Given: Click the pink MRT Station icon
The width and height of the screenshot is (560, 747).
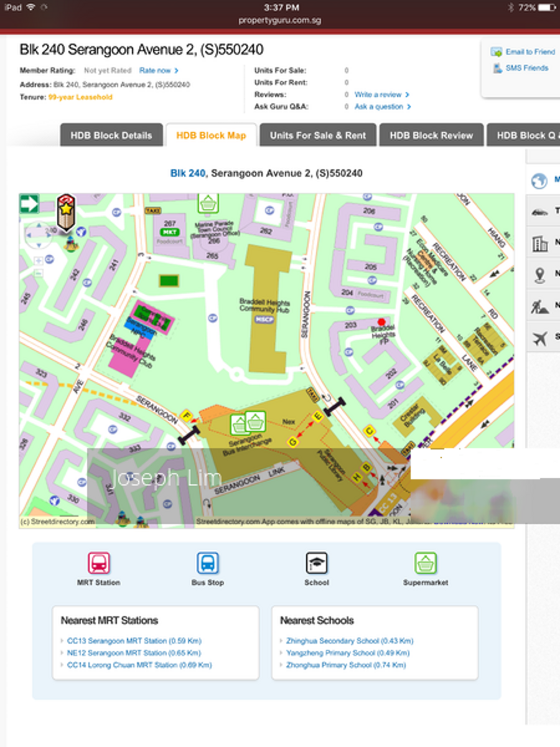Looking at the screenshot, I should click(x=99, y=563).
